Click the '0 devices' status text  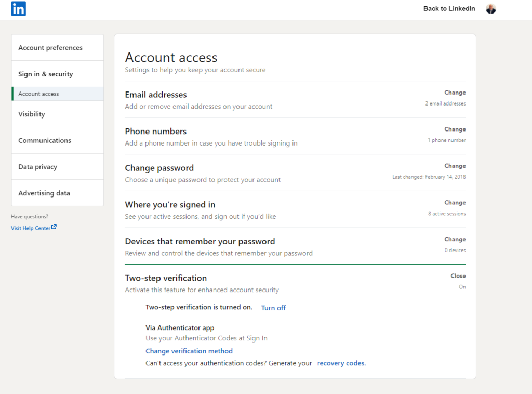(x=455, y=250)
